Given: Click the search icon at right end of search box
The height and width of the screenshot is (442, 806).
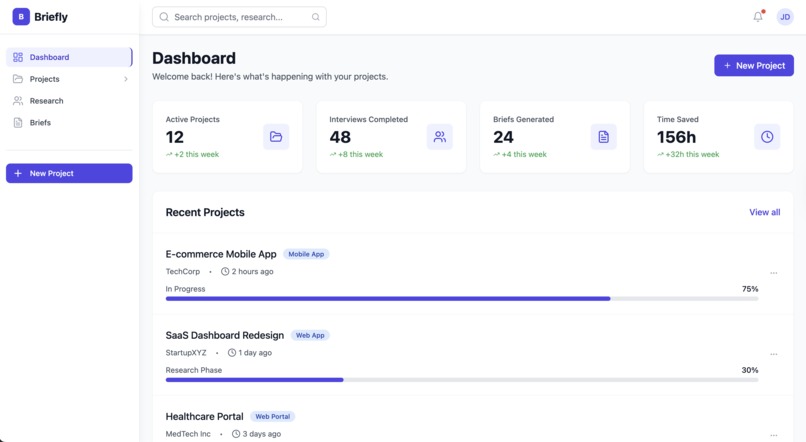Looking at the screenshot, I should click(316, 17).
